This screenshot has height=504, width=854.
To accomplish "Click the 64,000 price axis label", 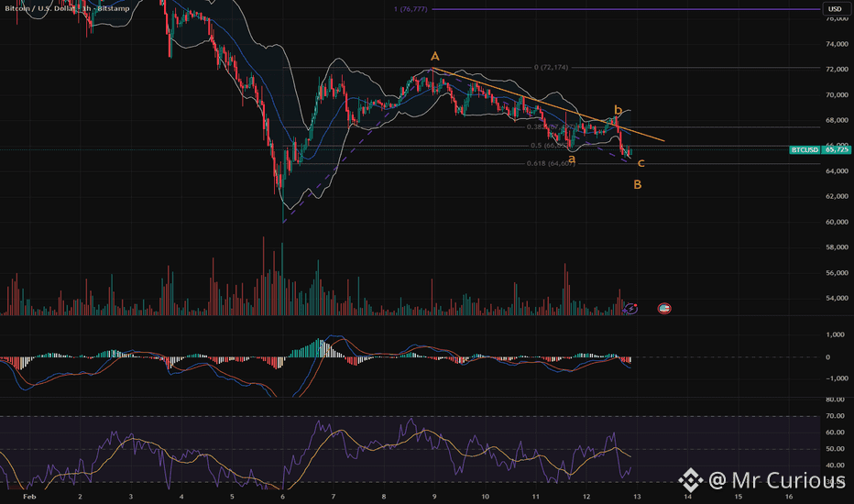I will [x=837, y=171].
